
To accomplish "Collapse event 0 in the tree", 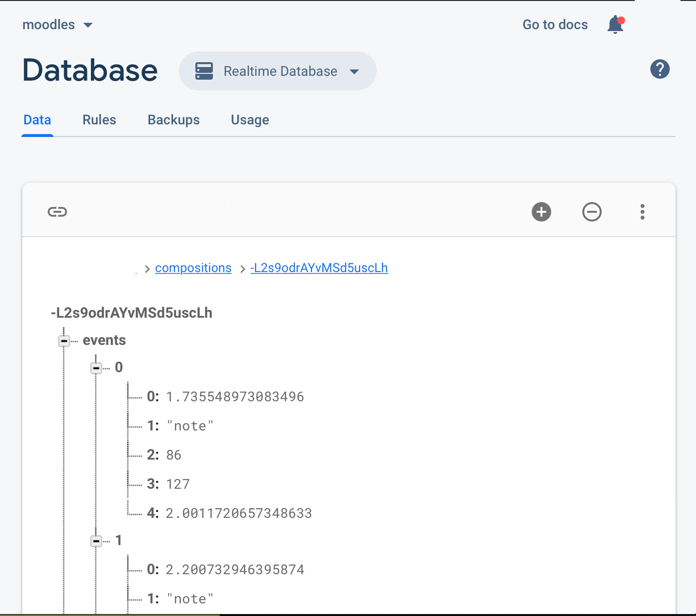I will [96, 368].
